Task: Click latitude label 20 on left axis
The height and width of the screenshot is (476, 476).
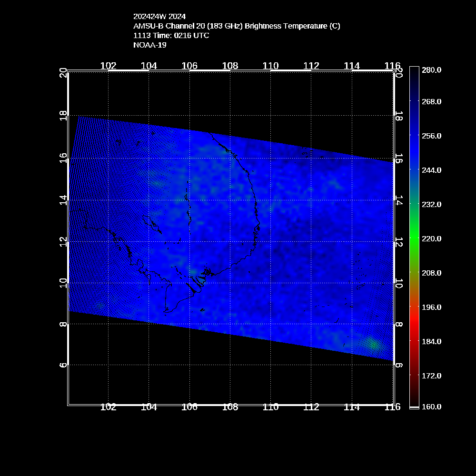Action: 63,73
